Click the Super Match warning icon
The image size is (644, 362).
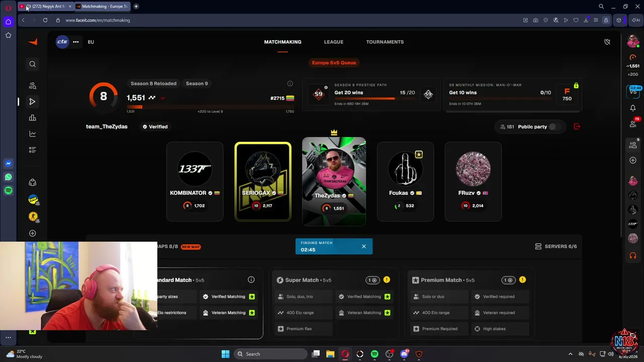(386, 280)
